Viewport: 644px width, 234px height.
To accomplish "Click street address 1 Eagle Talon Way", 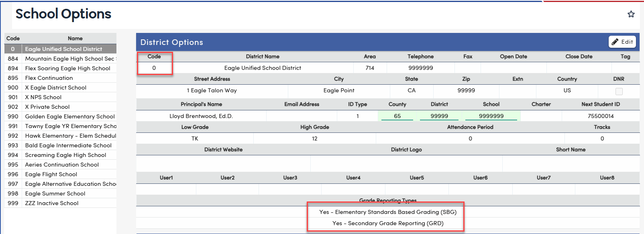I will [212, 90].
